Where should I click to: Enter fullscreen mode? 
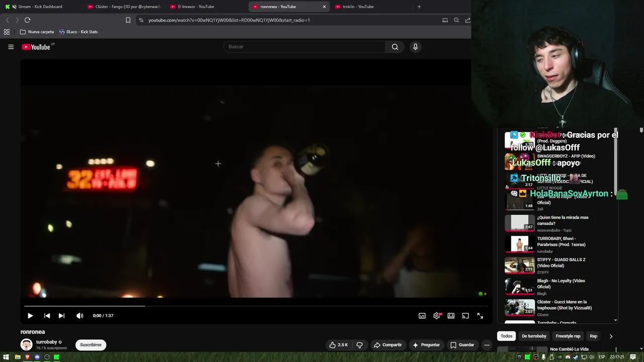480,316
